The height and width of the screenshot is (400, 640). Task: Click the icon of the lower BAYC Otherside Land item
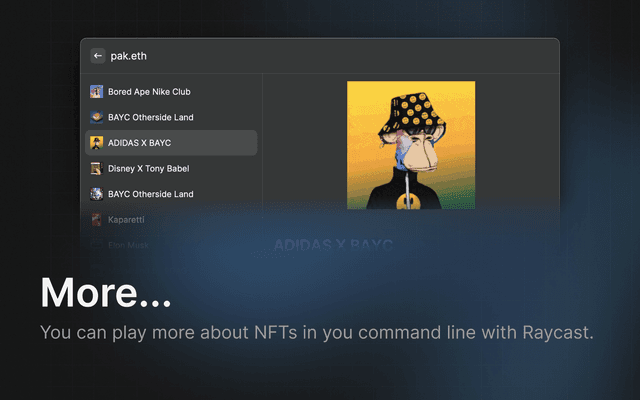pos(96,194)
